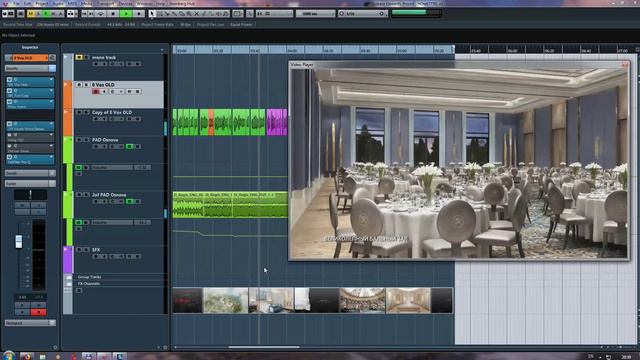Open the snap type dropdown showing 1000 ms
The width and height of the screenshot is (640, 360).
coord(315,13)
